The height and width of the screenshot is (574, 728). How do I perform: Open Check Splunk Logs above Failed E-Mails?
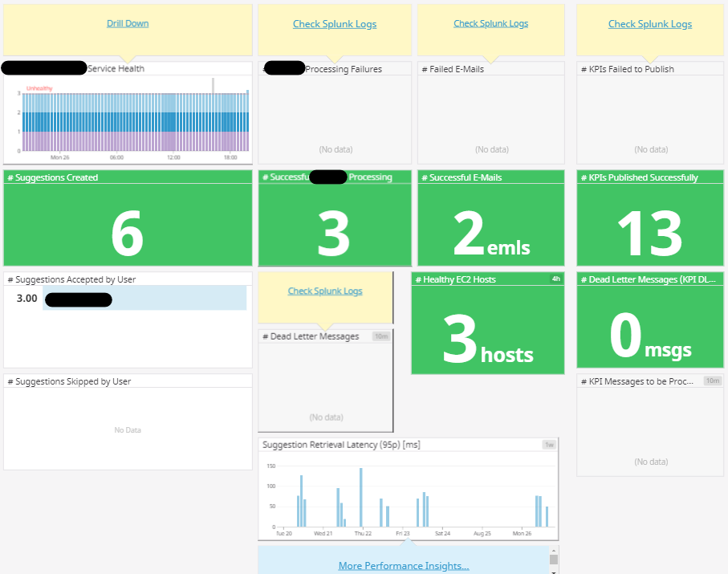pos(490,23)
